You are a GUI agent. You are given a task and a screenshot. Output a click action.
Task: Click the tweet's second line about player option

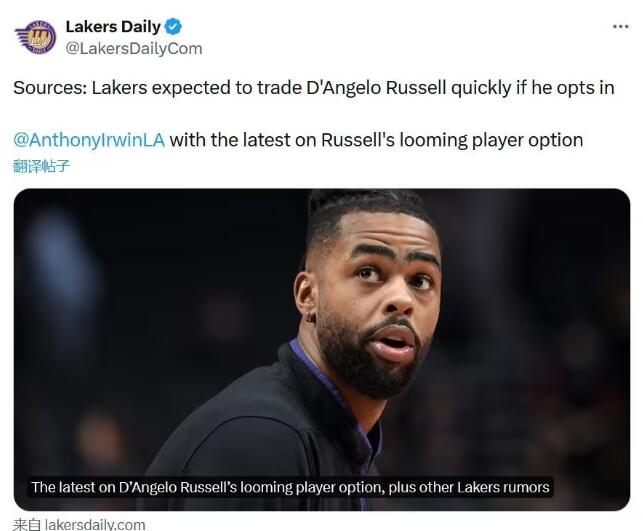[298, 140]
